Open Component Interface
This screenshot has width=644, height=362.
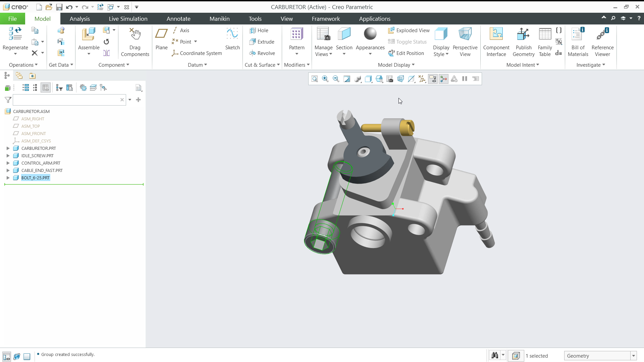coord(496,42)
